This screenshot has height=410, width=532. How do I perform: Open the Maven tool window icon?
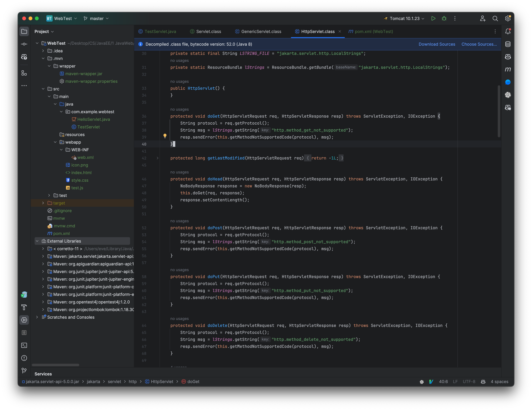(x=508, y=69)
